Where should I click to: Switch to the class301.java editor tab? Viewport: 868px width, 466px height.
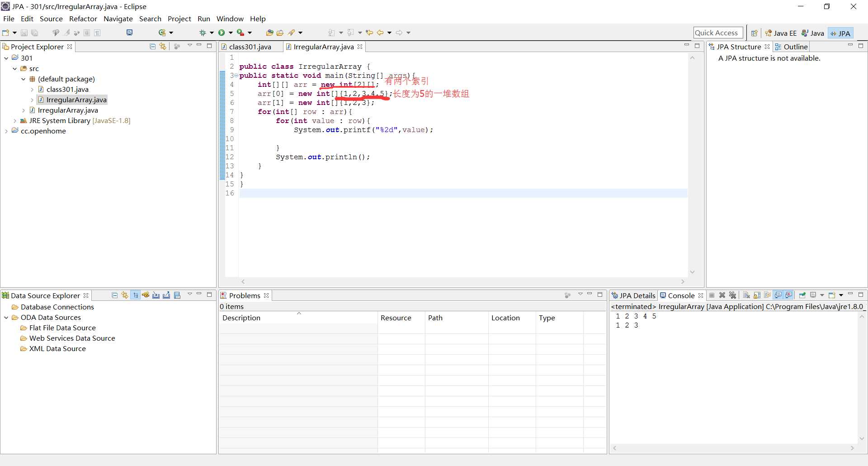250,47
